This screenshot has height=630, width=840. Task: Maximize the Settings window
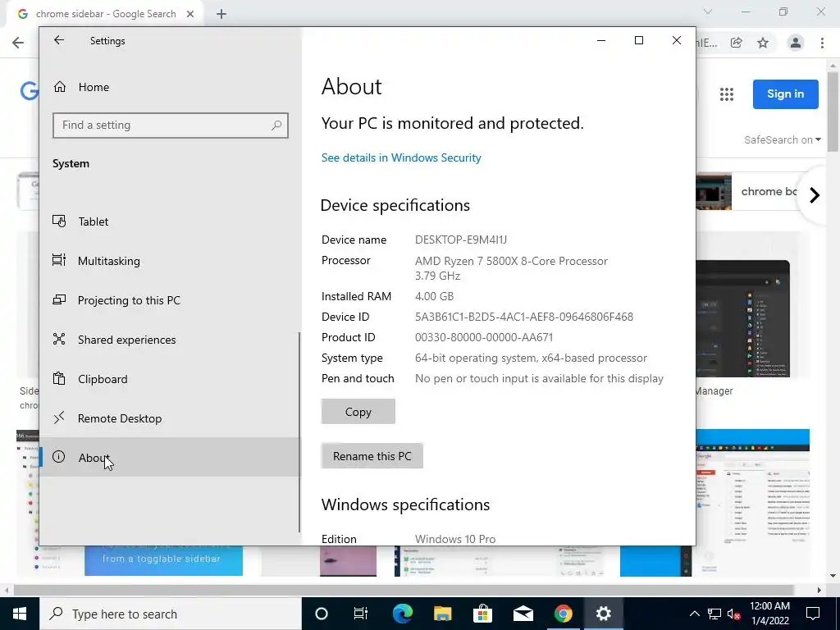click(x=638, y=40)
